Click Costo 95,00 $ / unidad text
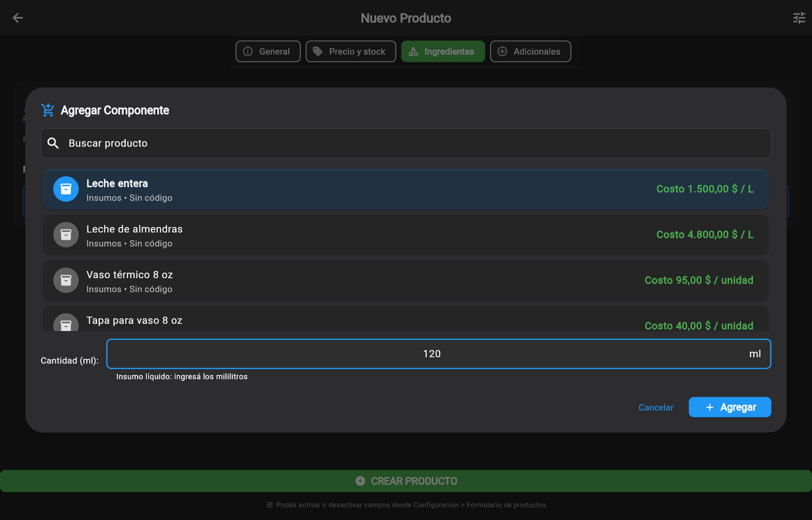 [x=699, y=280]
